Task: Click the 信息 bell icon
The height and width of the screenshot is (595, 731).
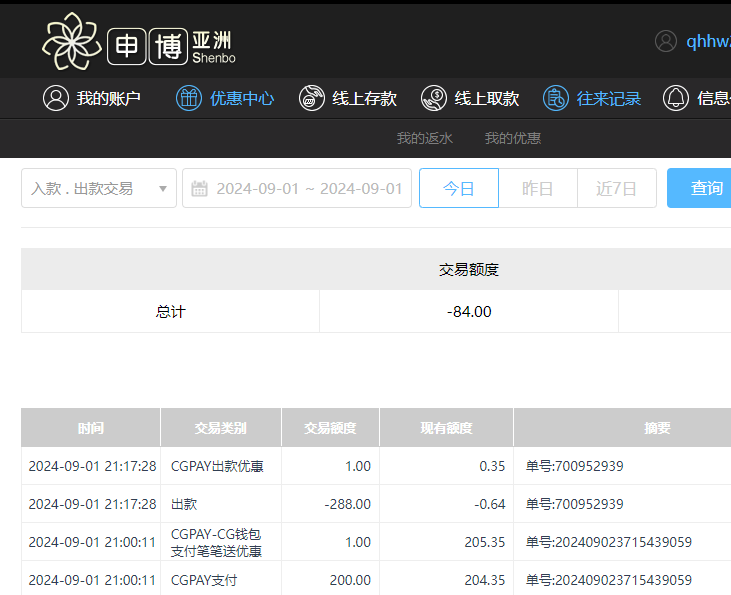Action: (x=677, y=98)
